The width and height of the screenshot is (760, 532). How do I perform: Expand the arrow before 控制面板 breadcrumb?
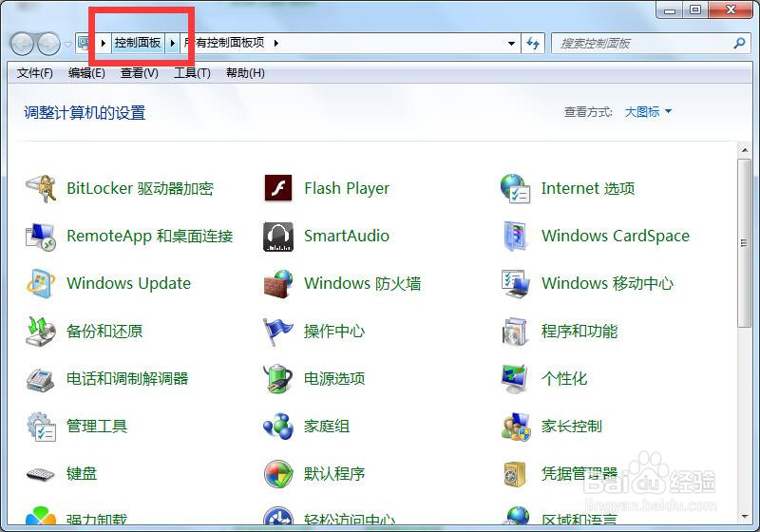(104, 43)
